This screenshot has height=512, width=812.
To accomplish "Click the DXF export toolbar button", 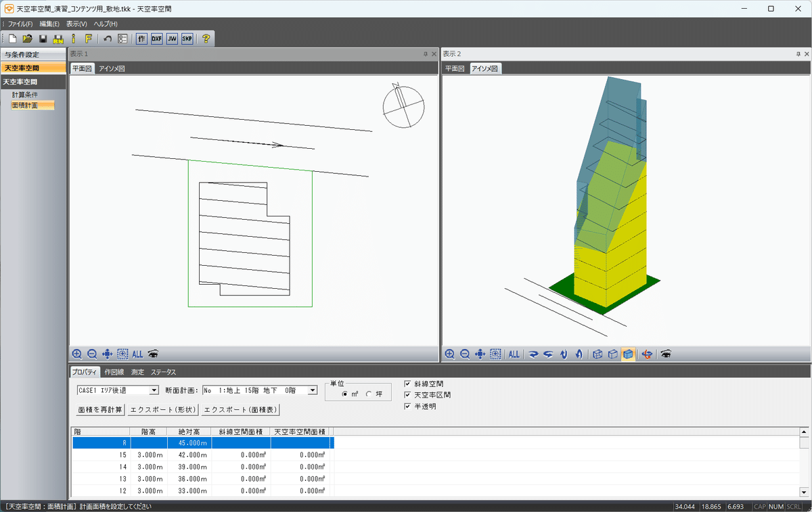I will click(x=157, y=39).
